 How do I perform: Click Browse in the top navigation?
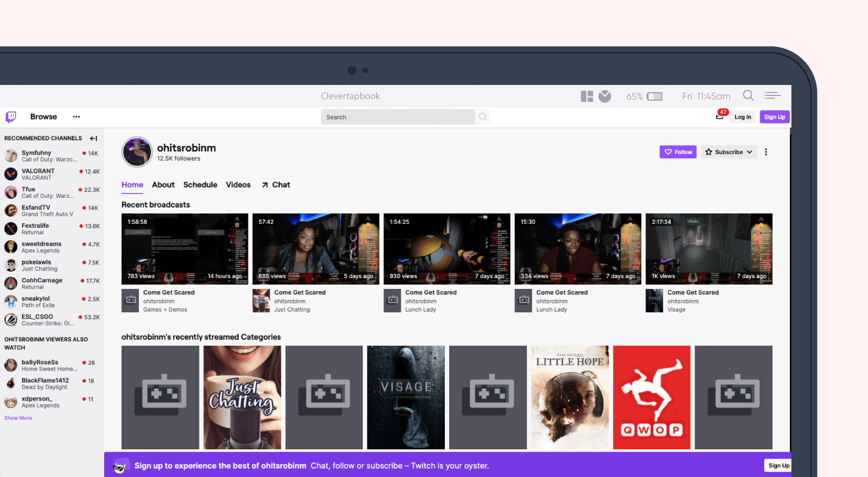43,117
